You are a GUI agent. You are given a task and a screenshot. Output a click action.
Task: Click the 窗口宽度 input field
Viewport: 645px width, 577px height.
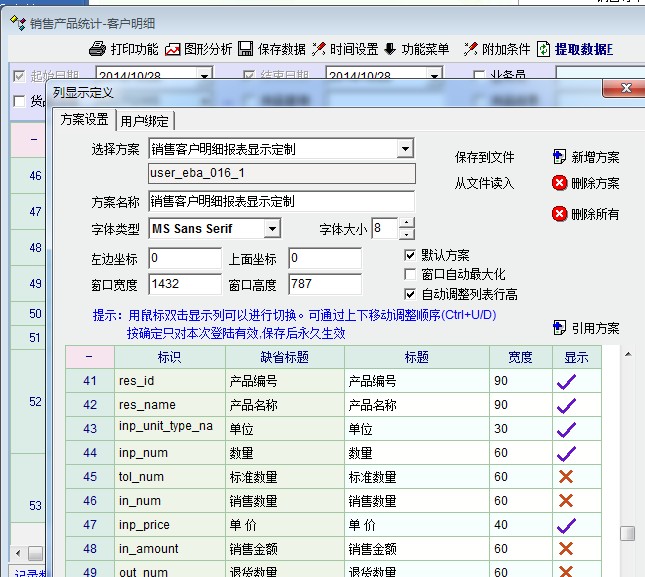[183, 284]
